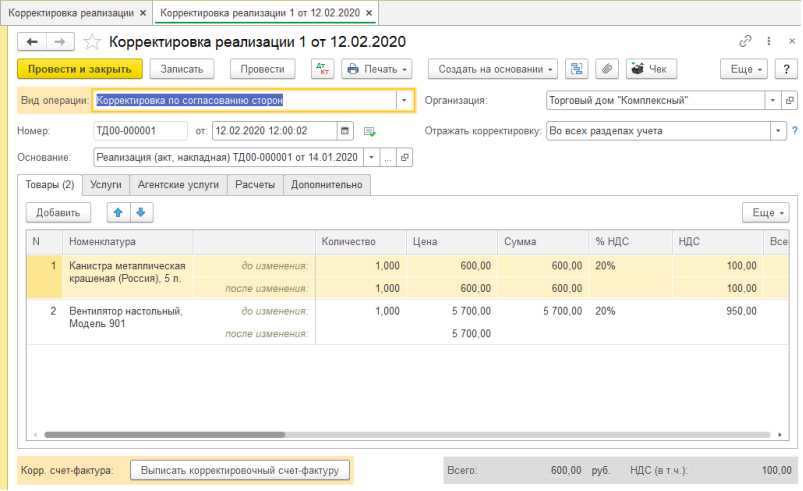Click ellipsis select button in Основание field
Image resolution: width=803 pixels, height=491 pixels.
(x=388, y=158)
